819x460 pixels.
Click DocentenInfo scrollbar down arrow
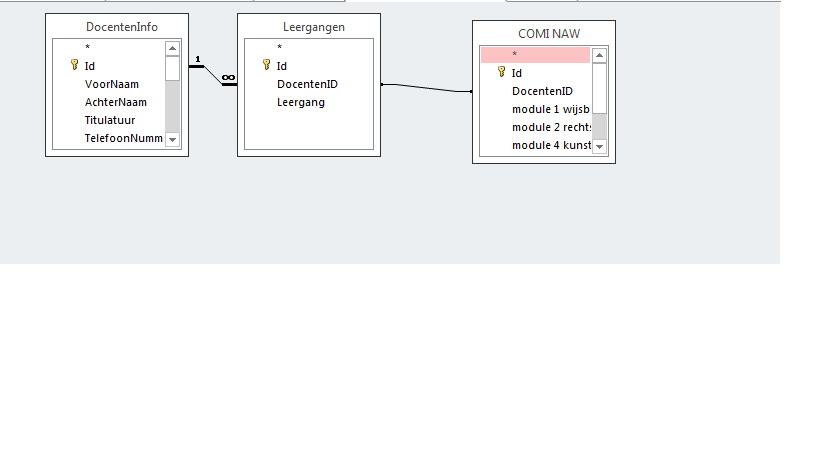(172, 139)
